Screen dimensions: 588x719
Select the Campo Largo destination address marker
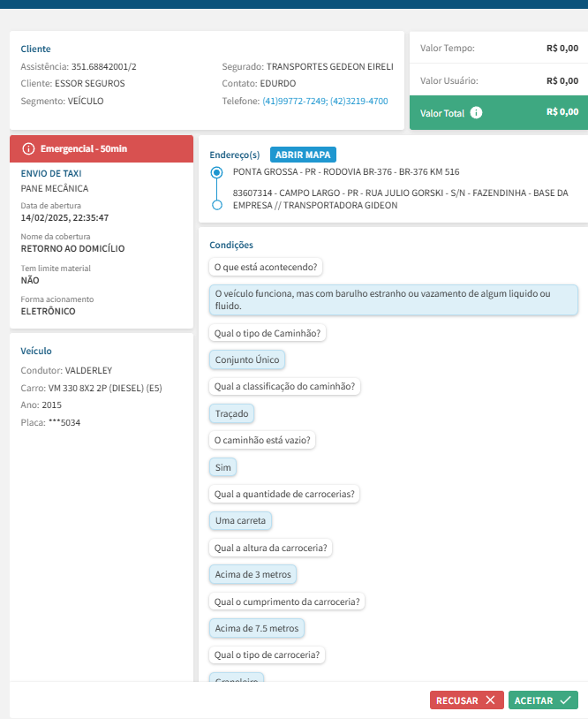(x=216, y=205)
